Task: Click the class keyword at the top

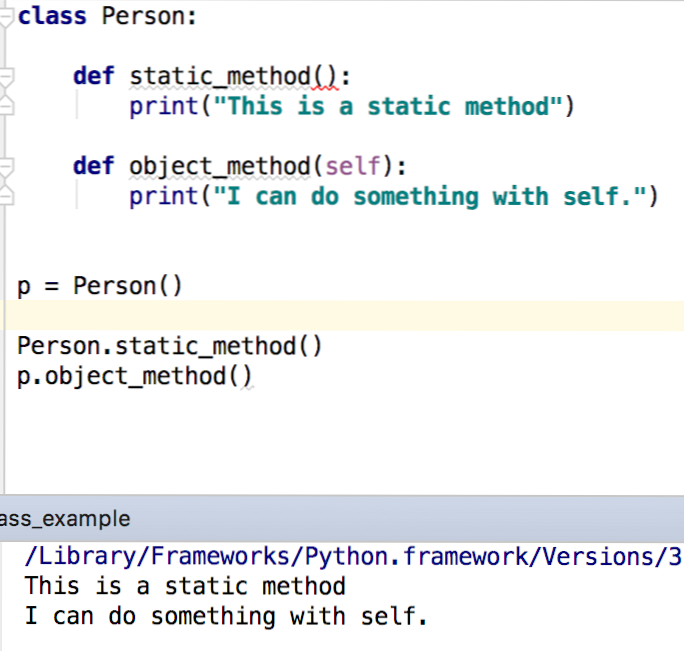Action: [x=52, y=17]
